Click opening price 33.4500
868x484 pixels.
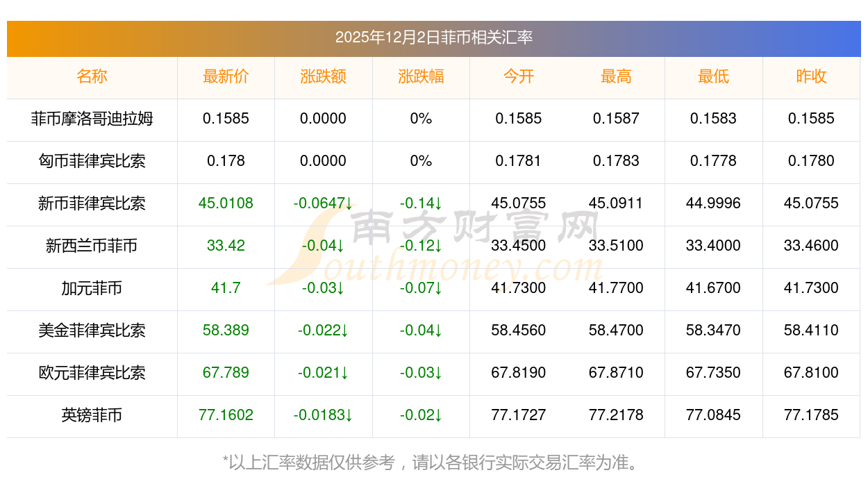pos(519,246)
